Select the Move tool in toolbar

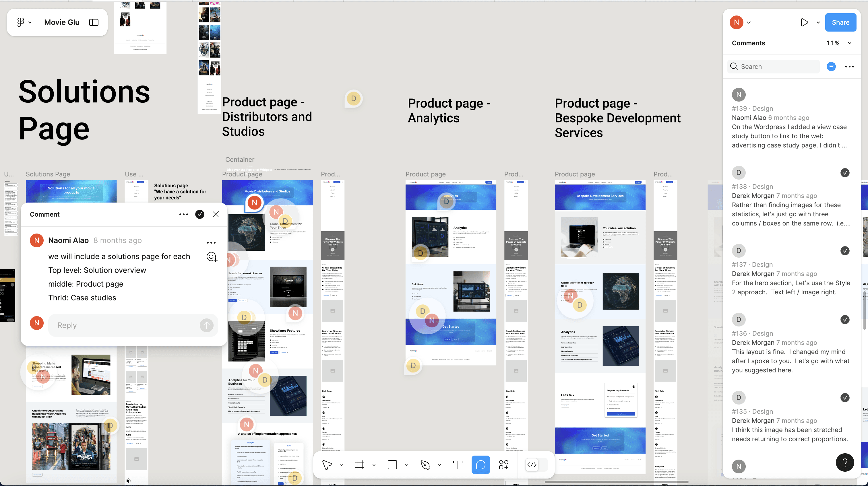pyautogui.click(x=327, y=465)
